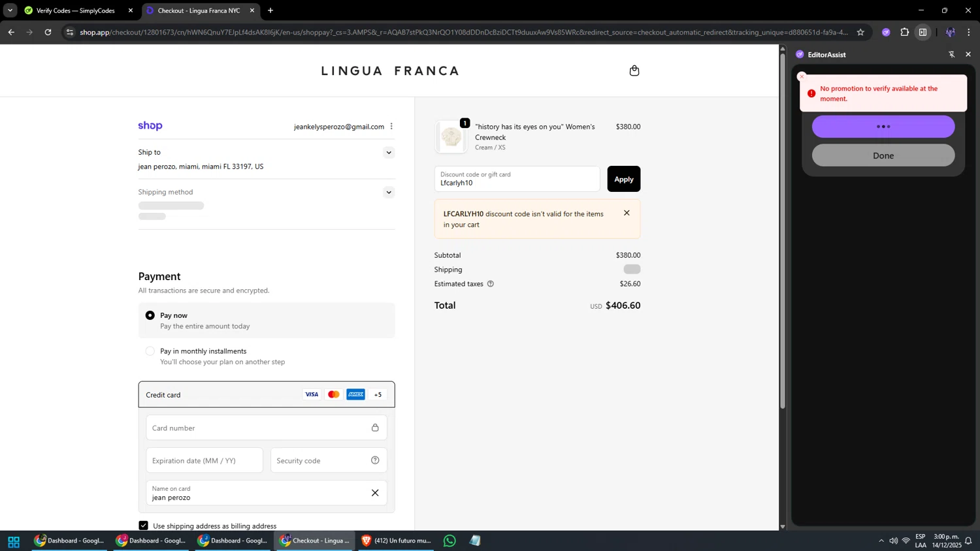Open the Chrome profile avatar
The image size is (980, 551).
click(950, 32)
